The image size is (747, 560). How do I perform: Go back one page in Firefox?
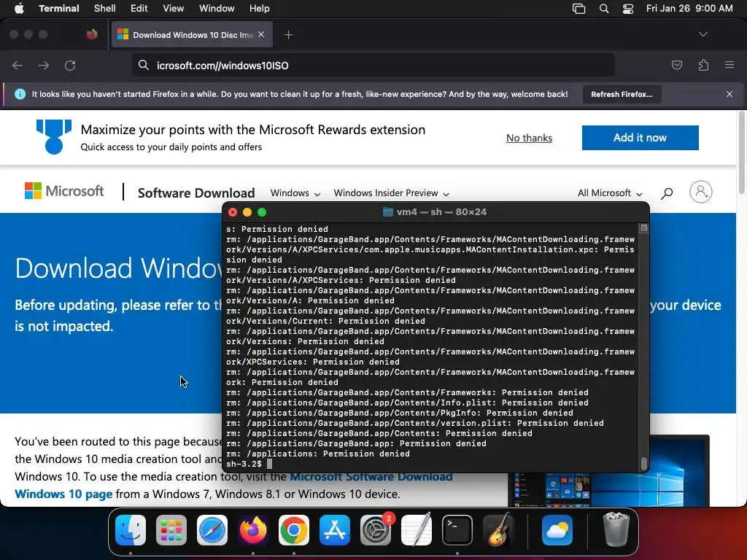(18, 65)
